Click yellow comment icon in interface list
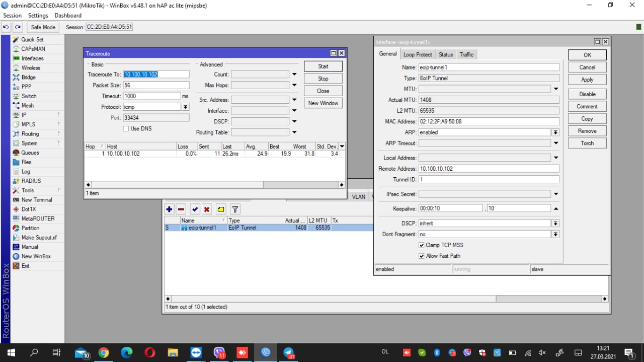Image resolution: width=644 pixels, height=362 pixels. pyautogui.click(x=221, y=209)
